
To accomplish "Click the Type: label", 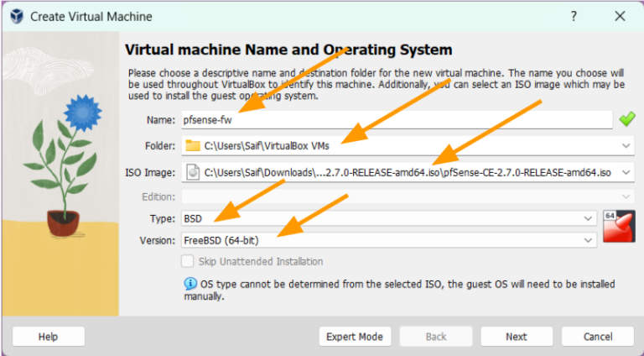I will point(163,218).
